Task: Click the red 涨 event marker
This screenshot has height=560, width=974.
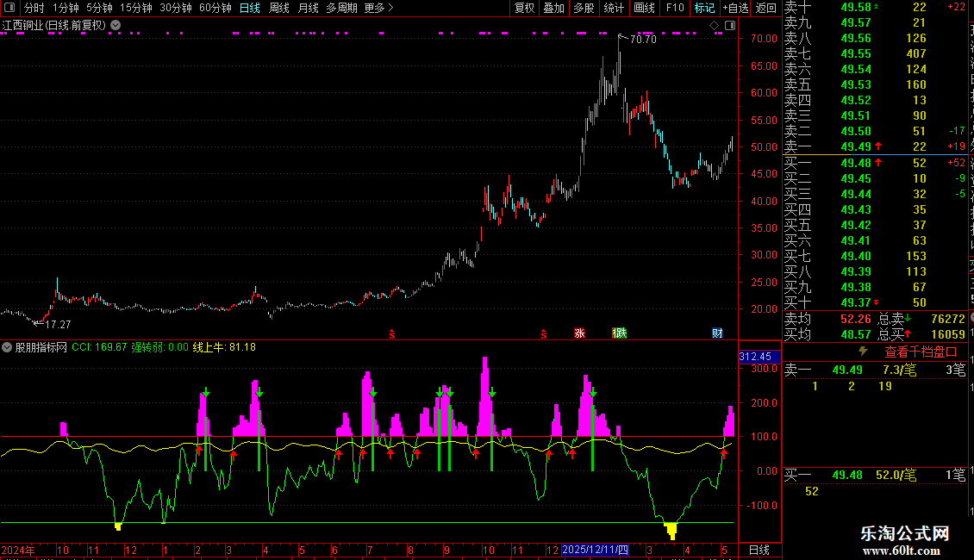Action: pos(579,333)
